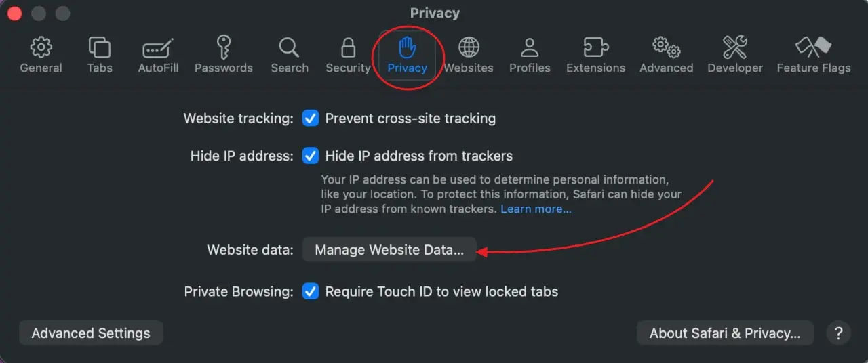Open the Security padlock icon
The image size is (868, 363).
click(x=348, y=48)
